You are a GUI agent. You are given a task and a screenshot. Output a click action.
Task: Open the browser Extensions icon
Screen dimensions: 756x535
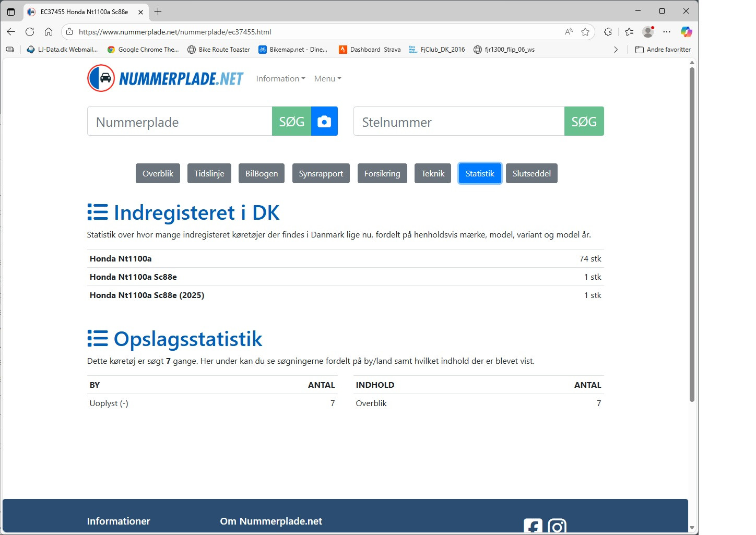pyautogui.click(x=608, y=32)
